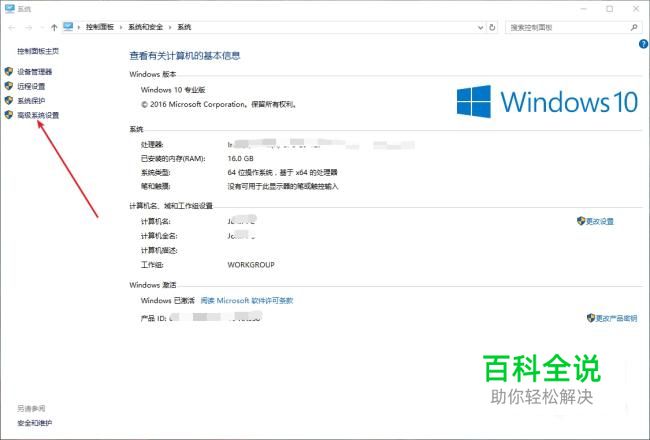This screenshot has height=440, width=650.
Task: Click the 'Windows 已激活' activation status
Action: (x=167, y=301)
